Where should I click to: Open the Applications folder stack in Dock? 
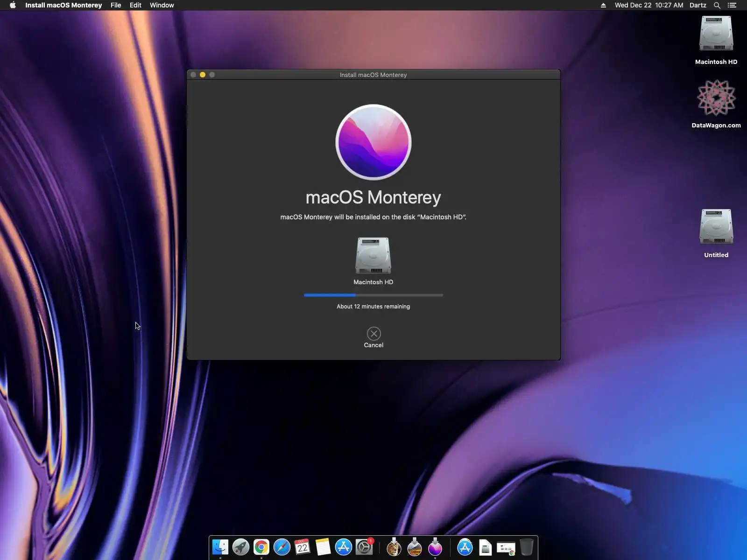[465, 547]
